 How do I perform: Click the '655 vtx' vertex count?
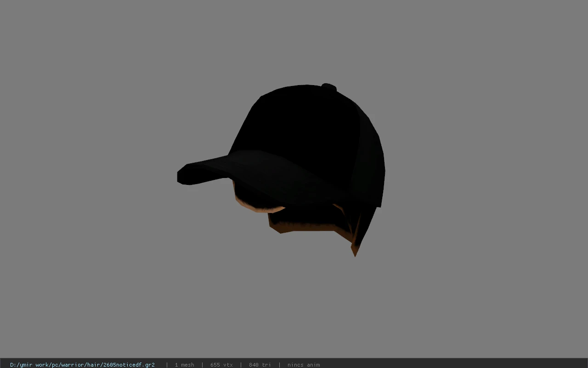(x=221, y=365)
